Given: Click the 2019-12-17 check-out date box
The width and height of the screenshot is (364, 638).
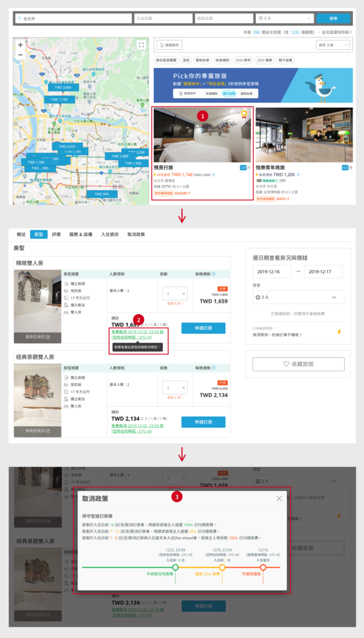Looking at the screenshot, I should (x=324, y=272).
